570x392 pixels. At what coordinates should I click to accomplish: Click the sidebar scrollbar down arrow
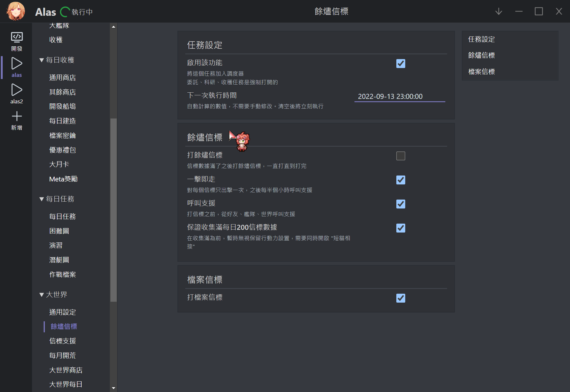(x=113, y=388)
